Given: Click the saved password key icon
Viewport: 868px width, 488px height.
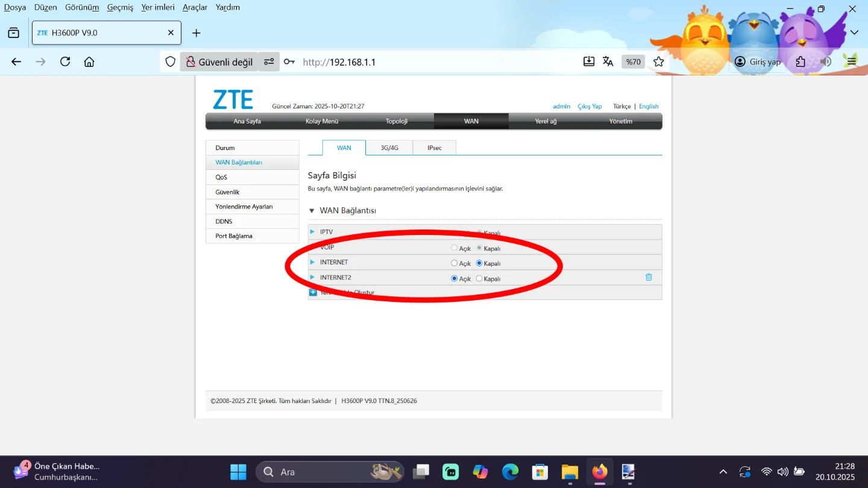Looking at the screenshot, I should pyautogui.click(x=289, y=61).
